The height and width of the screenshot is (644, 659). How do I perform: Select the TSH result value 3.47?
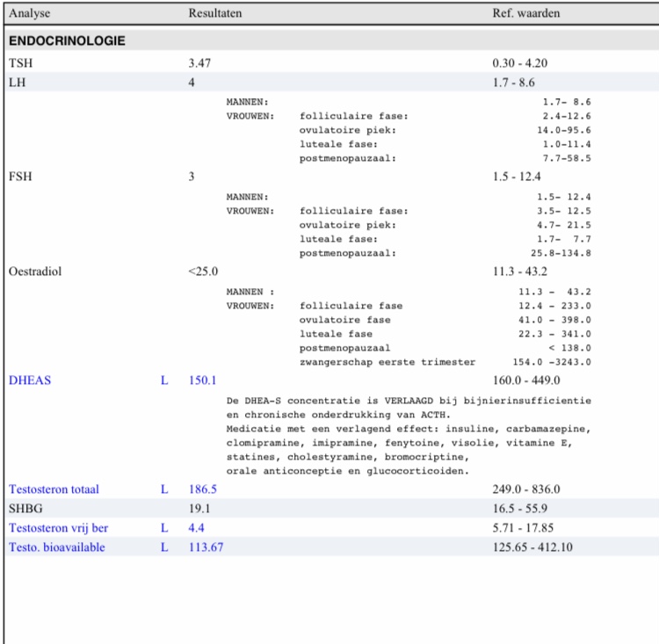[x=199, y=63]
